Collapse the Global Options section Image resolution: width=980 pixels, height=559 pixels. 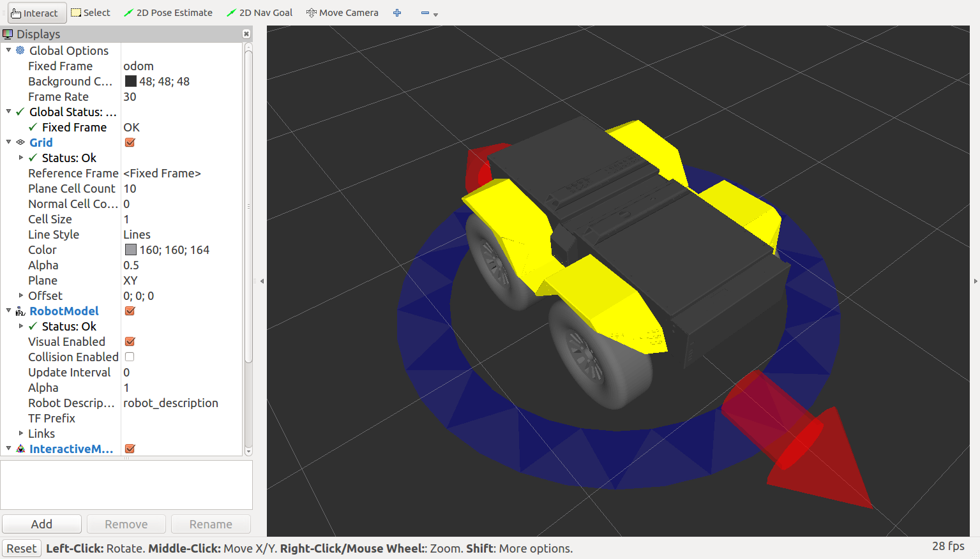pyautogui.click(x=9, y=50)
